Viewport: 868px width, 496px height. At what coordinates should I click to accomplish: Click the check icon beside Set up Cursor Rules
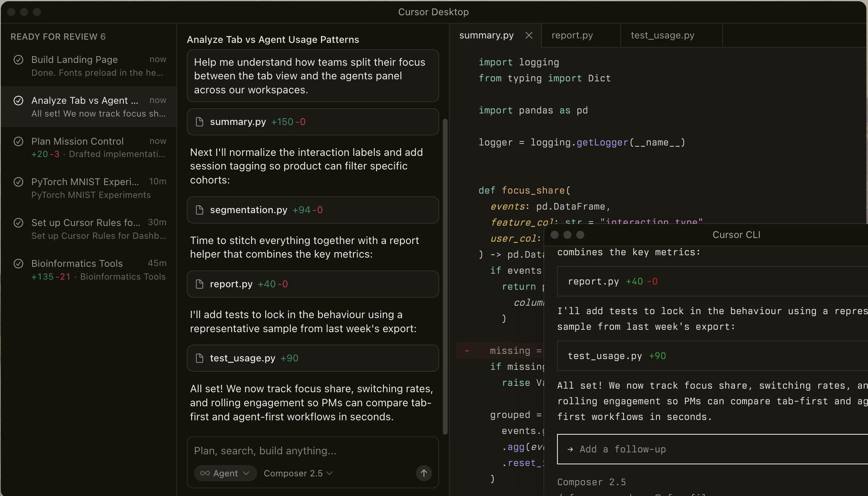[18, 223]
